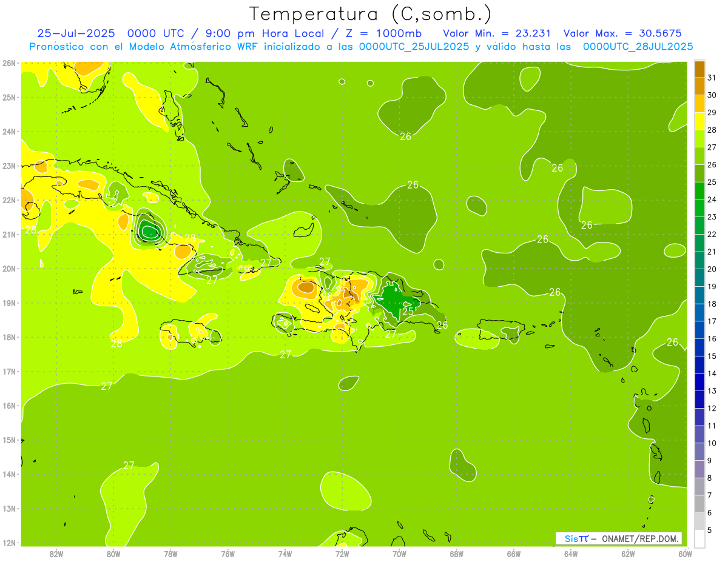The image size is (728, 562).
Task: Click the '16N' latitude label
Action: point(9,406)
